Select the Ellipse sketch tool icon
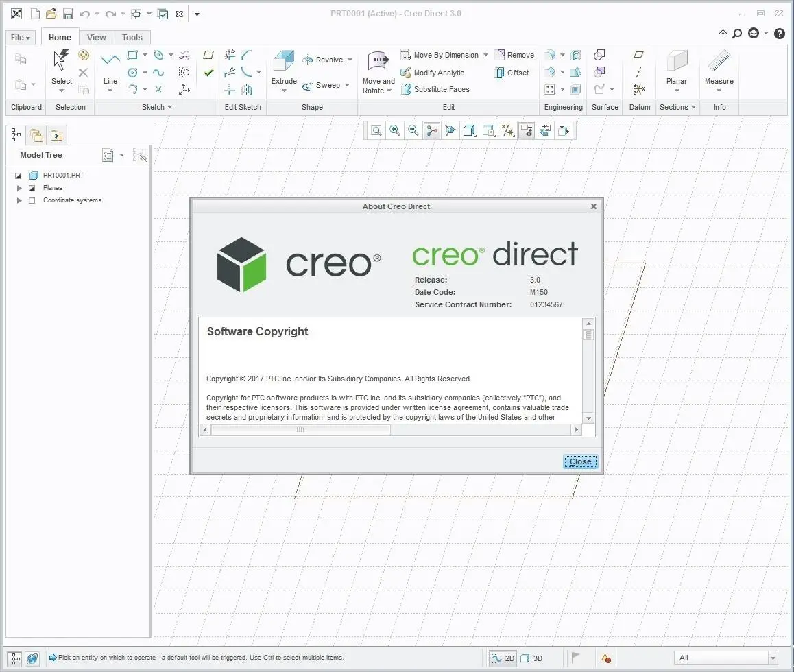Image resolution: width=794 pixels, height=672 pixels. (158, 55)
